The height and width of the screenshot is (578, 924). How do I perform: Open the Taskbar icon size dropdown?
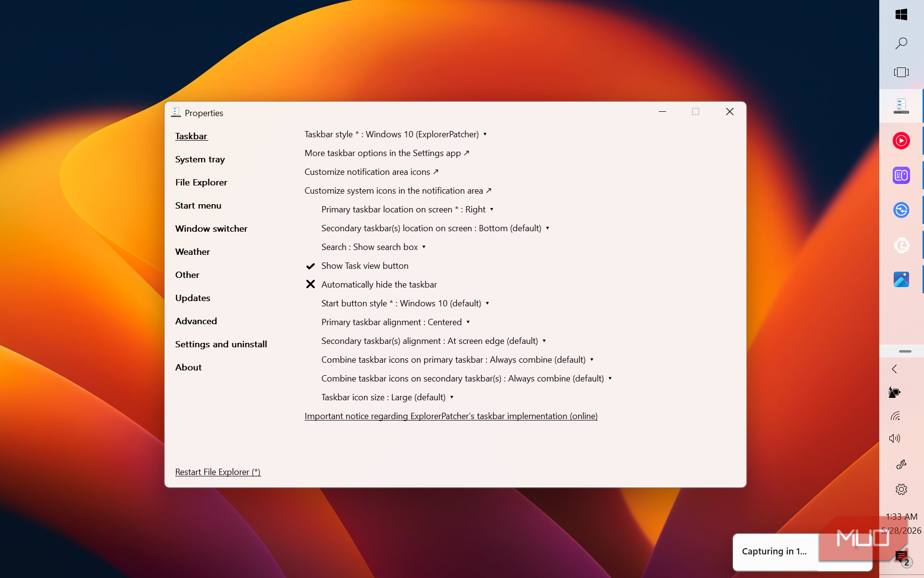coord(387,397)
